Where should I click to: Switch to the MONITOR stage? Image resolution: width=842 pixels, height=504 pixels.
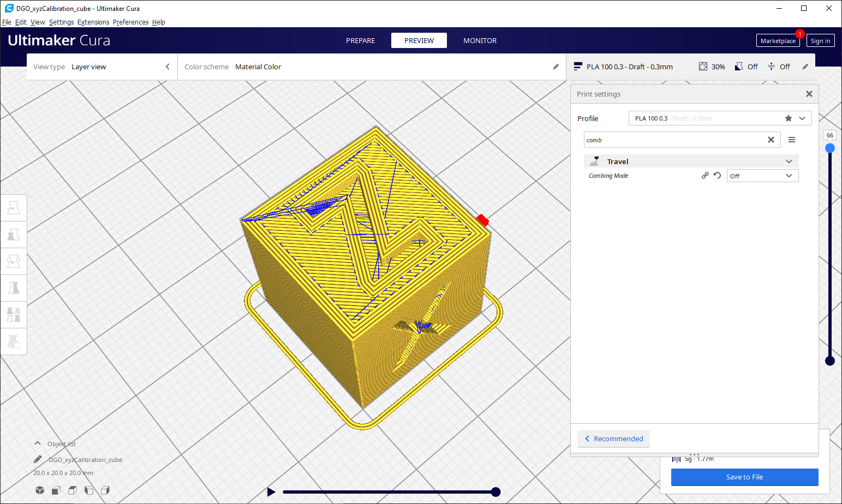click(480, 40)
